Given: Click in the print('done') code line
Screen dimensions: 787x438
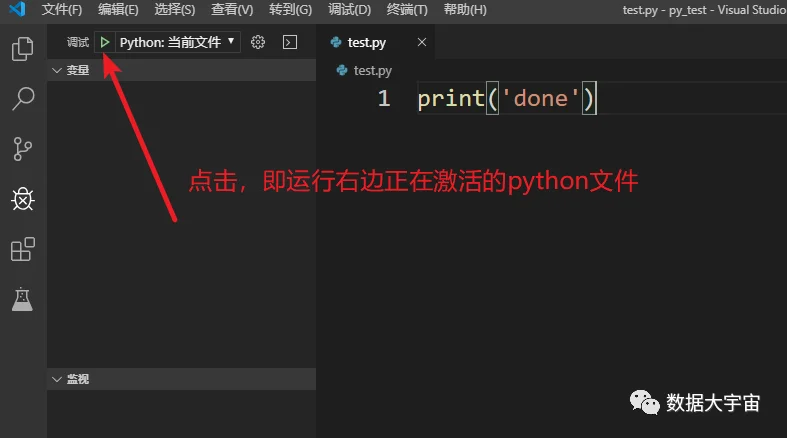Looking at the screenshot, I should click(506, 98).
